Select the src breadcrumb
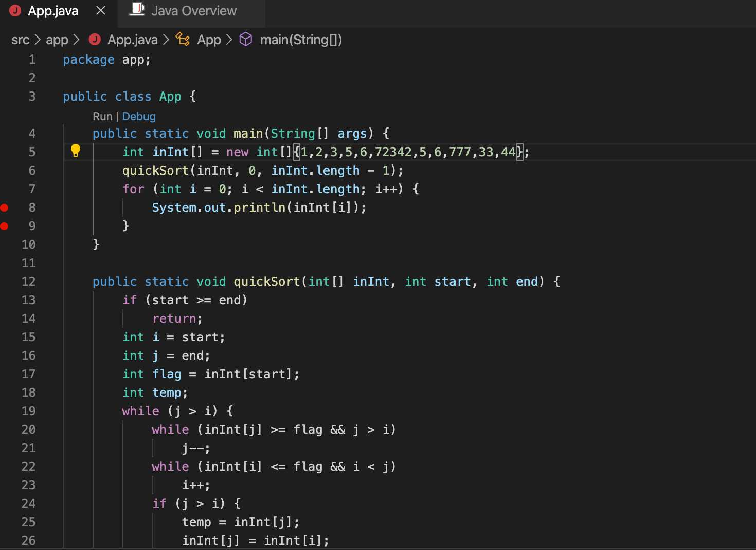 click(x=21, y=40)
